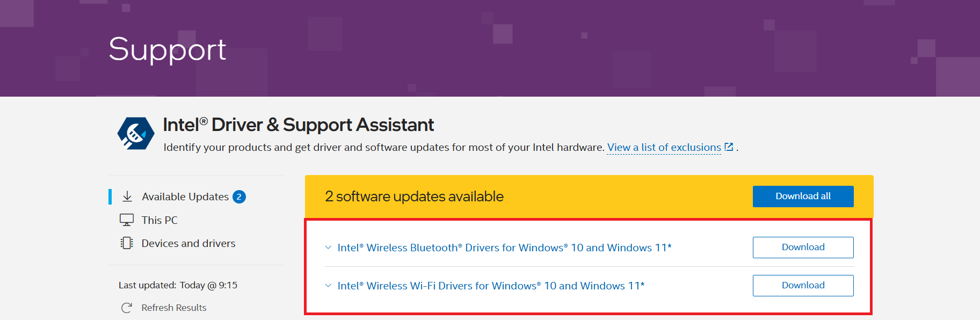Expand the Wireless Bluetooth driver chevron
This screenshot has width=980, height=320.
point(328,248)
